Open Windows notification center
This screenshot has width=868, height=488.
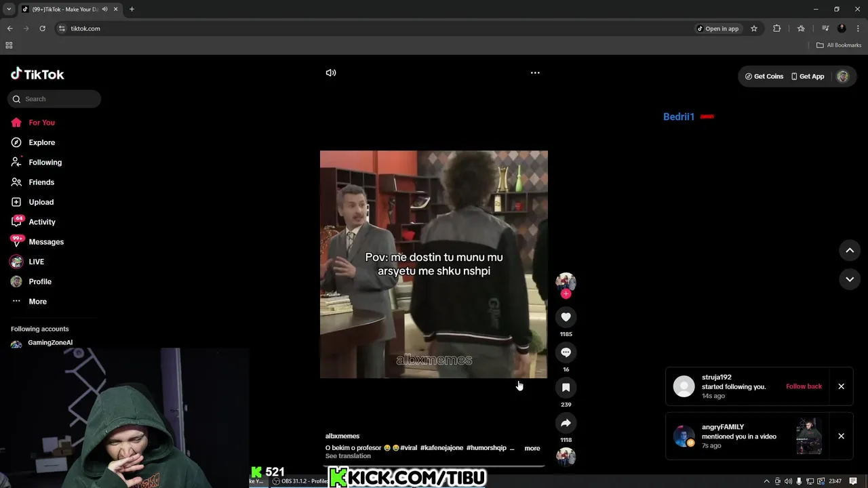853,481
